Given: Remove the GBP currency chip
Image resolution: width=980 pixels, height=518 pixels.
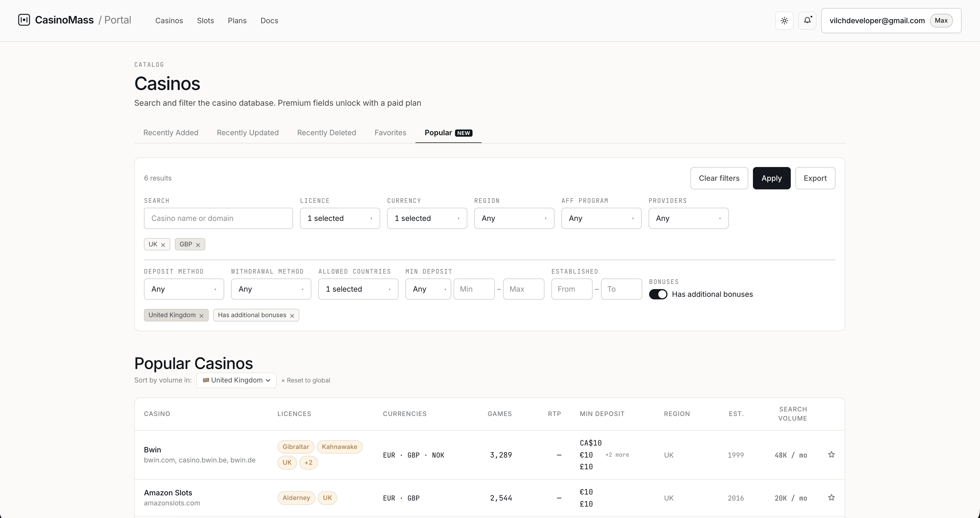Looking at the screenshot, I should tap(198, 245).
